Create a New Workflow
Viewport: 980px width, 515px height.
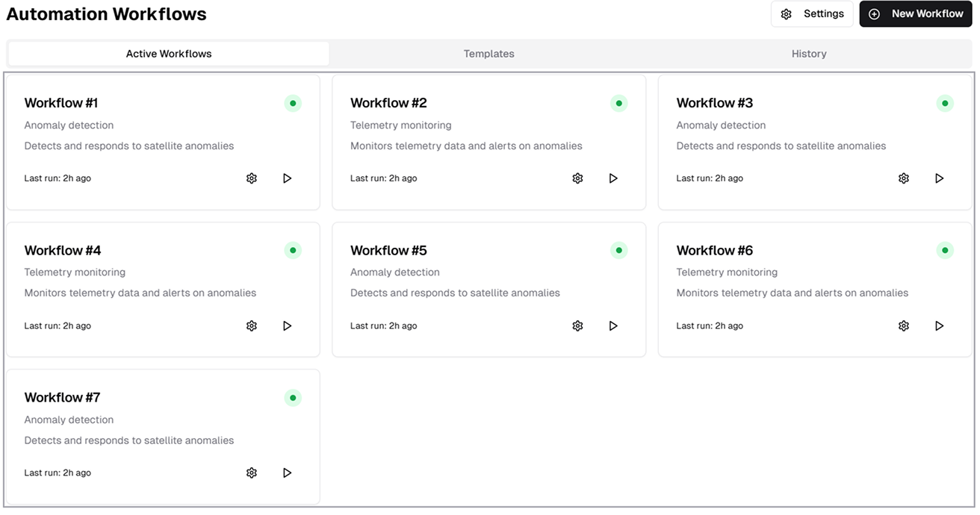916,13
